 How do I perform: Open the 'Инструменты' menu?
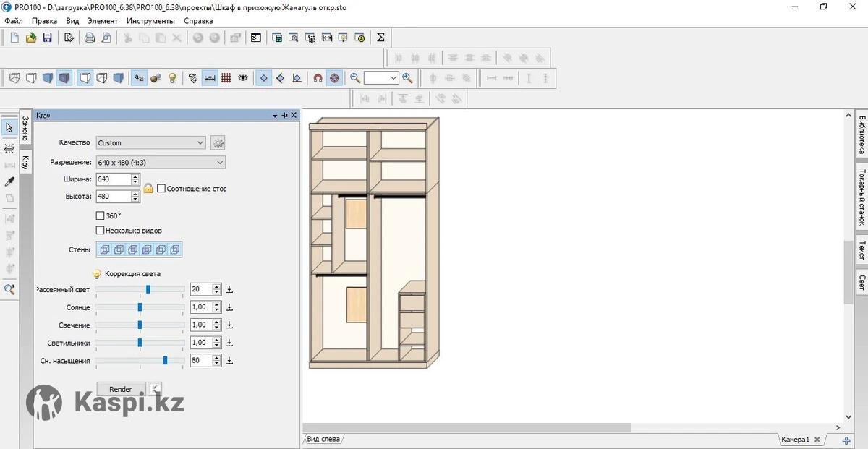pos(150,21)
